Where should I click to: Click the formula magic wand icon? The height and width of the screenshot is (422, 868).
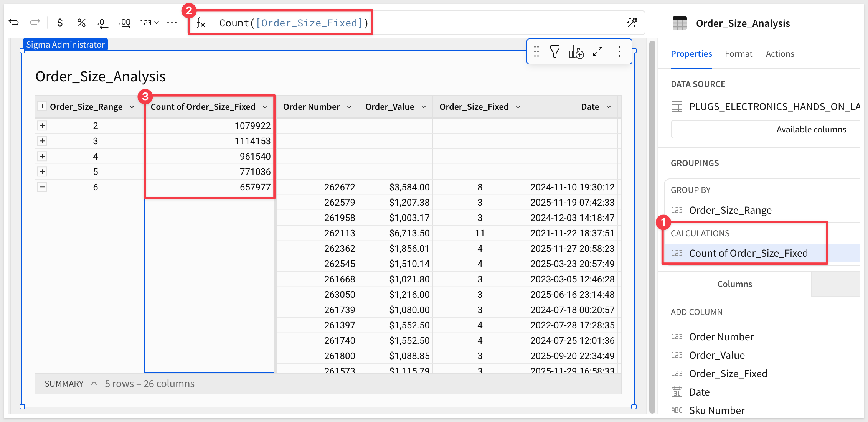point(632,23)
